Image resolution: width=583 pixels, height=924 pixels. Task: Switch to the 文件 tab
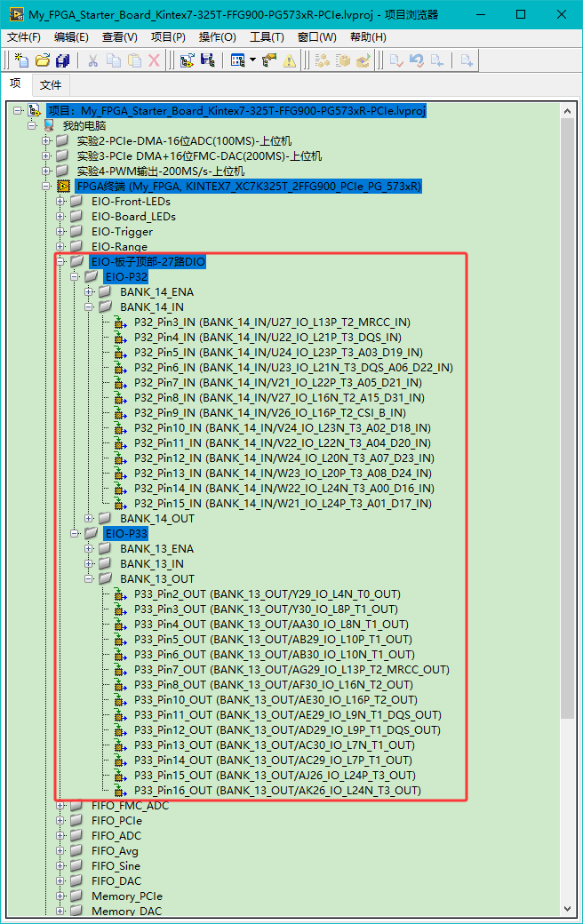(x=51, y=85)
